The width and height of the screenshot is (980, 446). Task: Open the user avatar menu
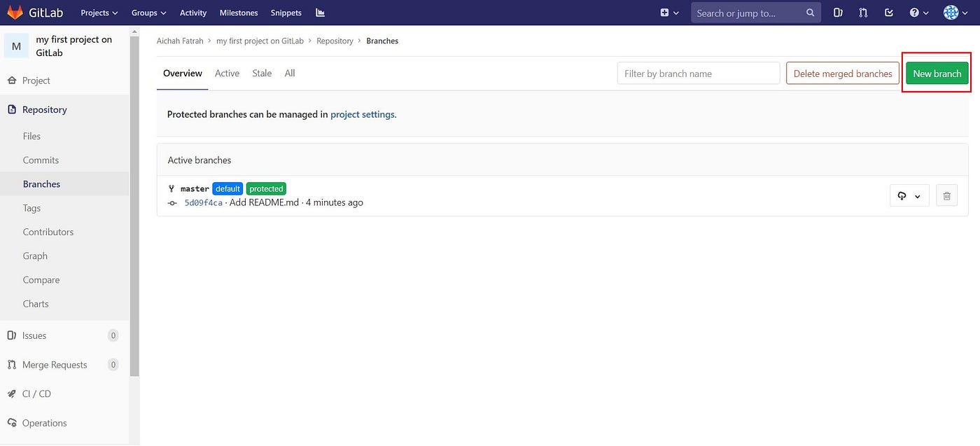click(x=955, y=13)
